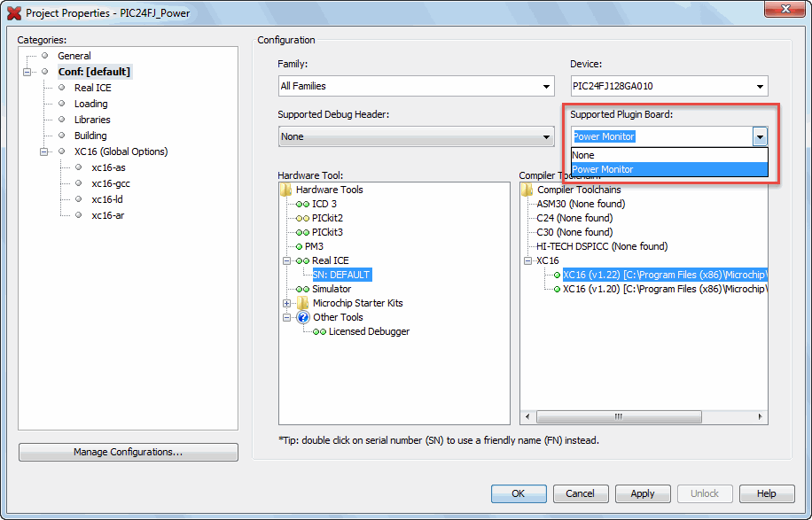Select the xc16-gcc category
The width and height of the screenshot is (812, 520).
(x=110, y=183)
